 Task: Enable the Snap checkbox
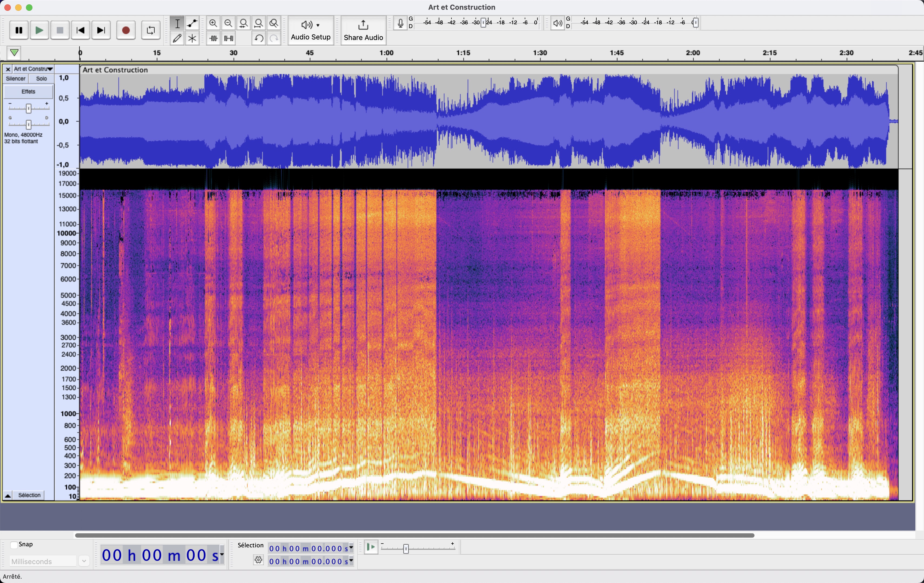pyautogui.click(x=14, y=545)
